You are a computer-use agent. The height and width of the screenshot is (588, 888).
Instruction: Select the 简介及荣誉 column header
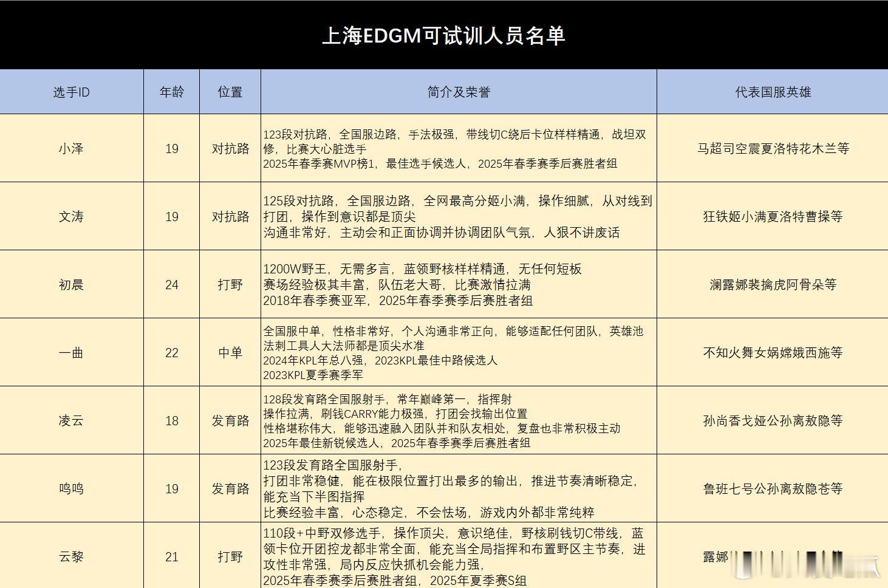click(x=459, y=92)
